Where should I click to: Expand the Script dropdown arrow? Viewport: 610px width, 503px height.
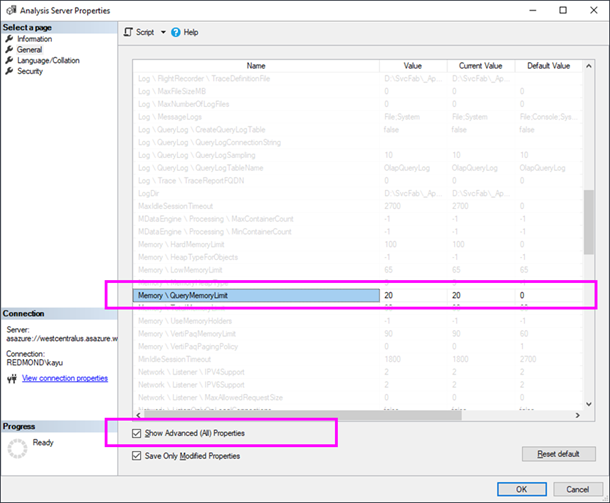tap(163, 32)
